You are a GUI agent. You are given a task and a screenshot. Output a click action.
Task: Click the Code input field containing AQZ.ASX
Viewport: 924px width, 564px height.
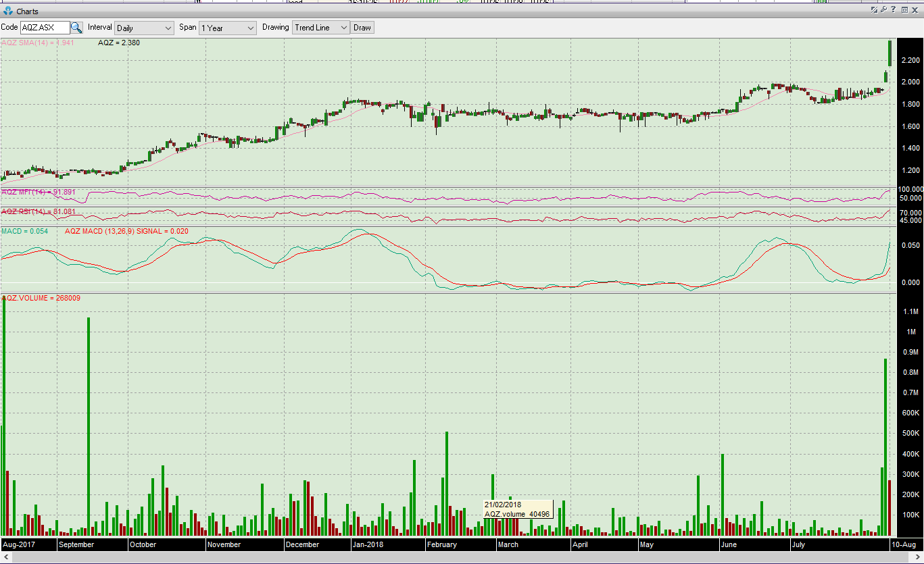[45, 28]
